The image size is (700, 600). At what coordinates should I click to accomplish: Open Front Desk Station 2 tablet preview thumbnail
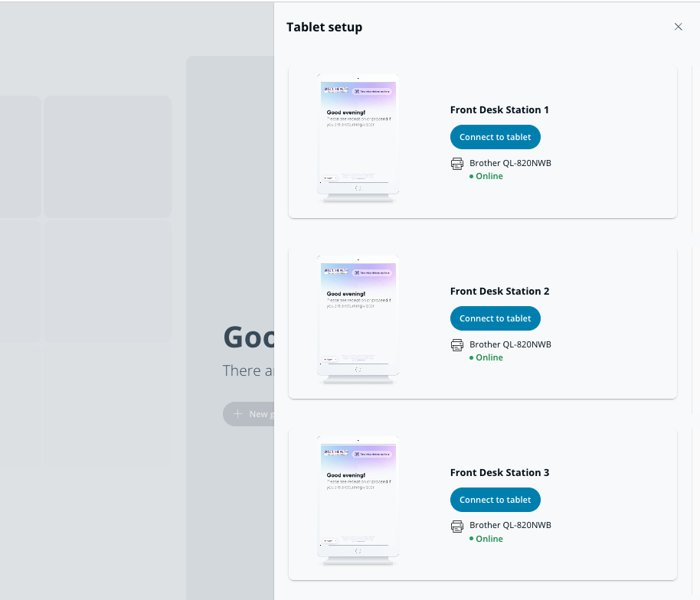[358, 319]
